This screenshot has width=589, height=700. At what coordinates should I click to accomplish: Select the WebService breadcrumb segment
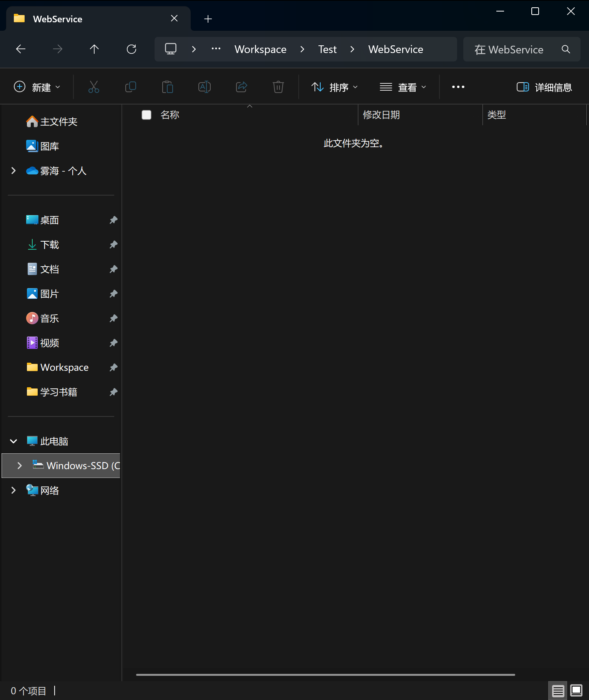[396, 49]
